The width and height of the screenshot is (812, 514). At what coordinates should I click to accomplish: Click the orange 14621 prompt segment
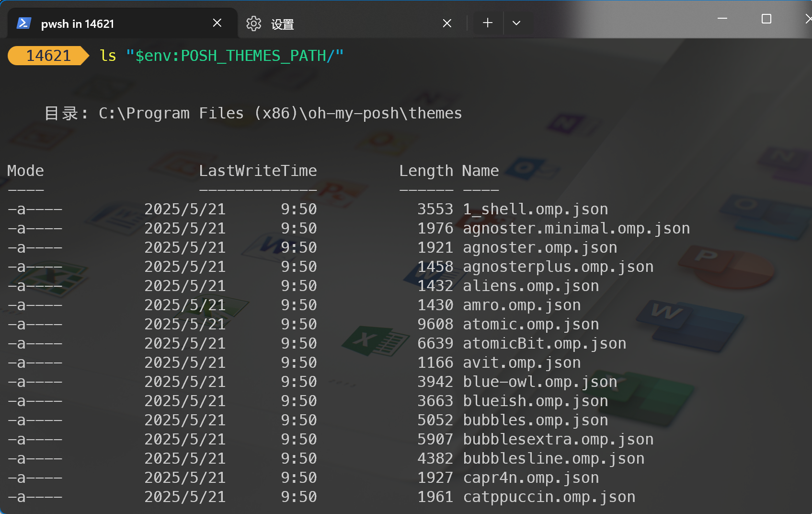pos(48,56)
